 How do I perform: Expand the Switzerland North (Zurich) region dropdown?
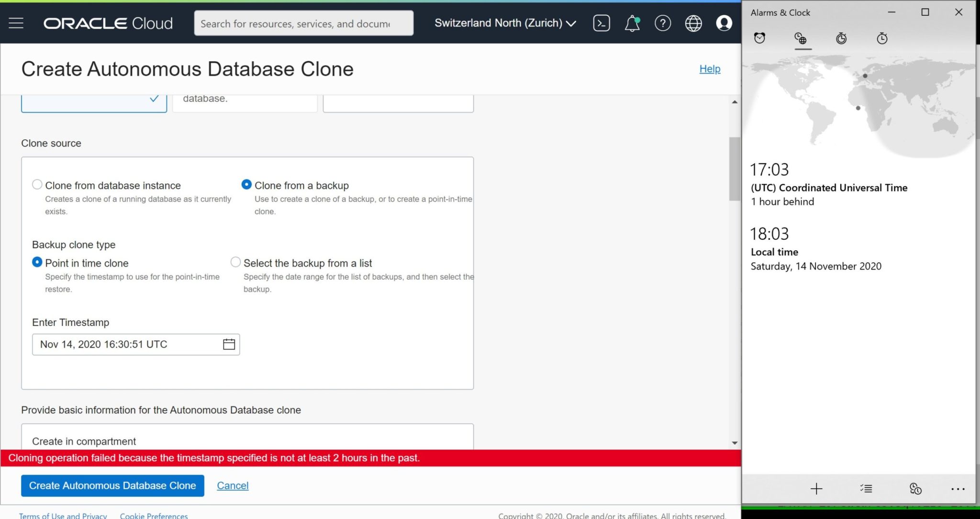pyautogui.click(x=505, y=23)
